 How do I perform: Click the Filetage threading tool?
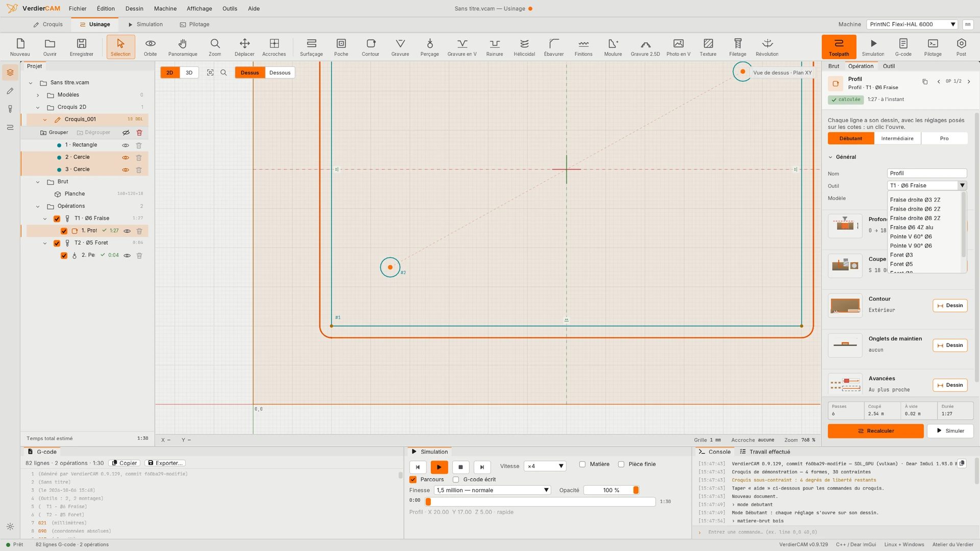point(738,47)
